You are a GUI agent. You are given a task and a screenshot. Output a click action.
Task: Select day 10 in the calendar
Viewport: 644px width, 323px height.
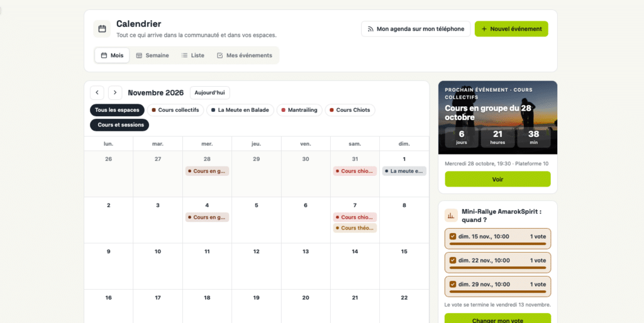[x=158, y=251]
